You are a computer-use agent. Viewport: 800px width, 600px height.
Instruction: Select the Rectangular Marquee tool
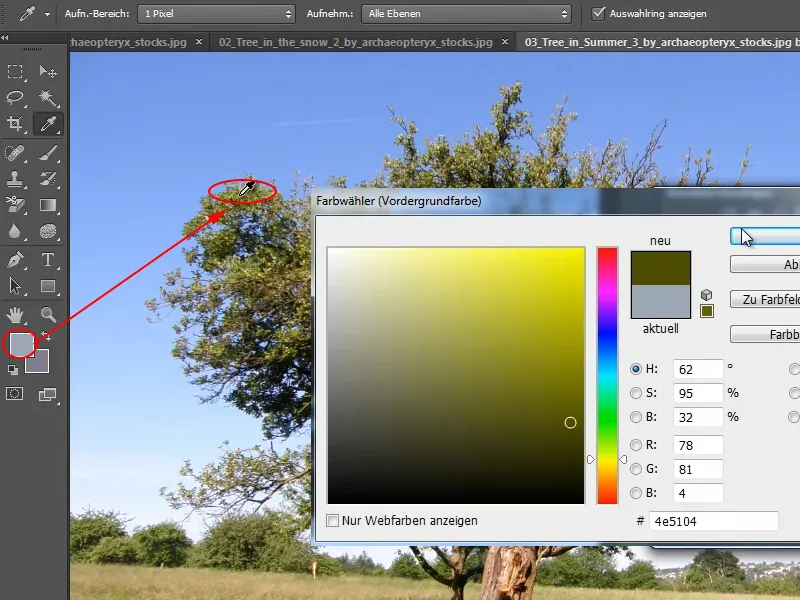click(x=15, y=71)
